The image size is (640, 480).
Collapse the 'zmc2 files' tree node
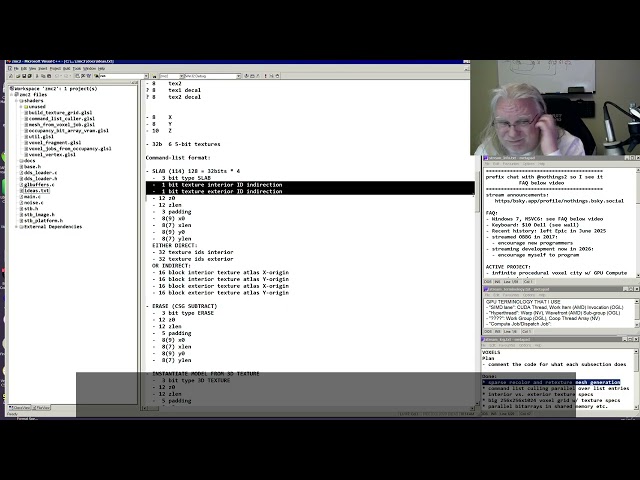pos(12,94)
